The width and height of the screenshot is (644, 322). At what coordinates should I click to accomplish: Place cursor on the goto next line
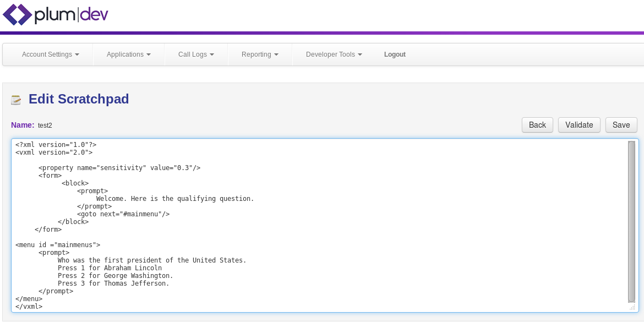point(123,214)
